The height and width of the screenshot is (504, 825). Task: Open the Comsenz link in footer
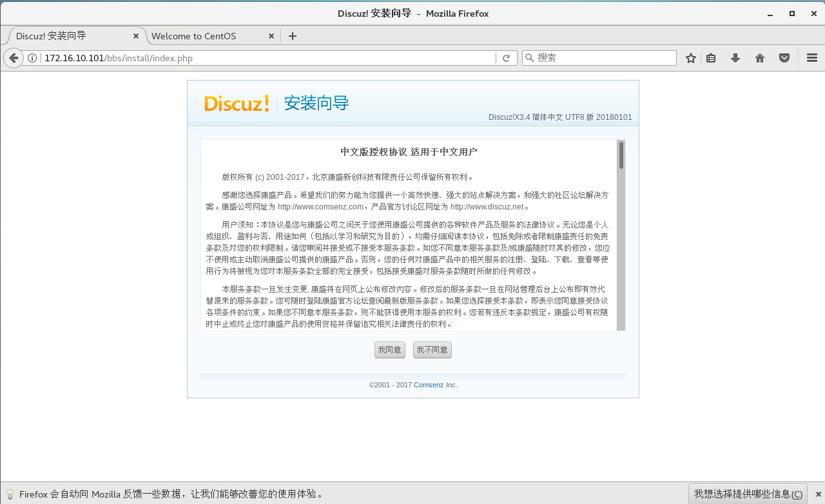(429, 385)
